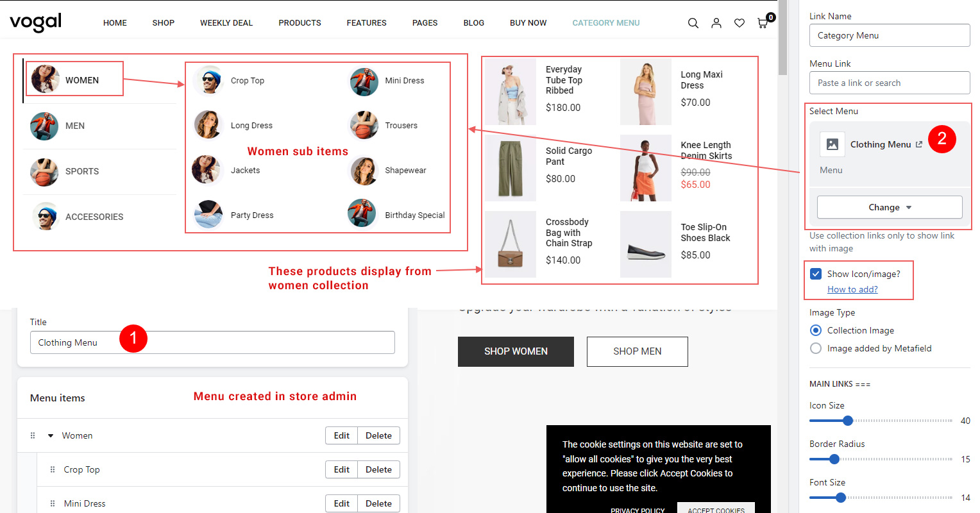The image size is (980, 513).
Task: Open the Everyday Tube Top Ribbed product image
Action: tap(511, 92)
